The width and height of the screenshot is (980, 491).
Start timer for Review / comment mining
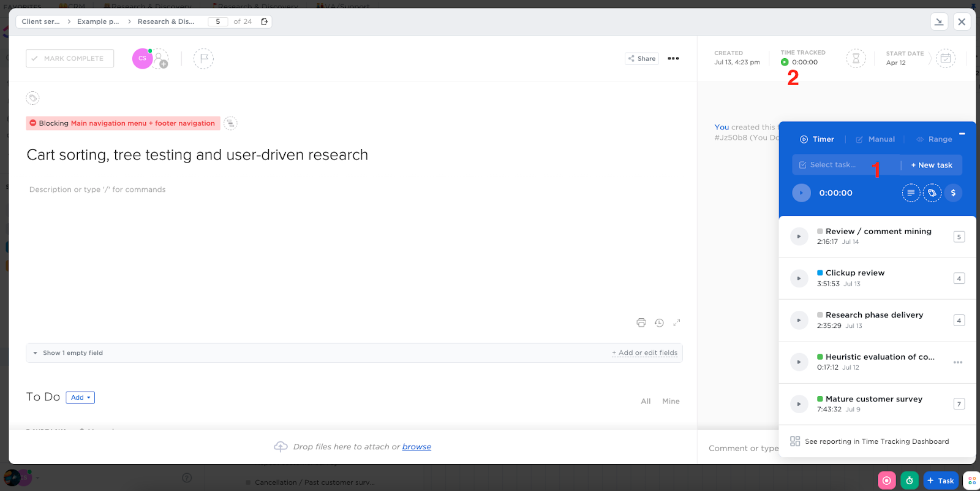pyautogui.click(x=799, y=237)
